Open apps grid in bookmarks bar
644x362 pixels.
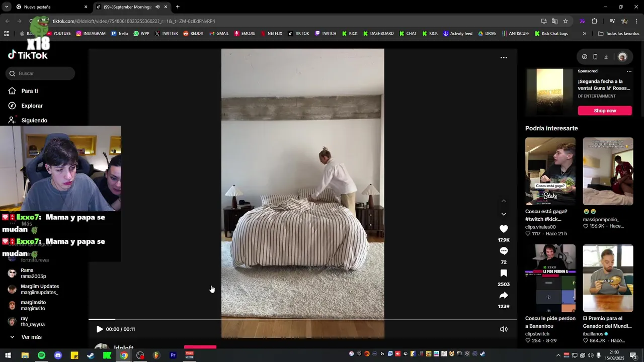pyautogui.click(x=7, y=34)
